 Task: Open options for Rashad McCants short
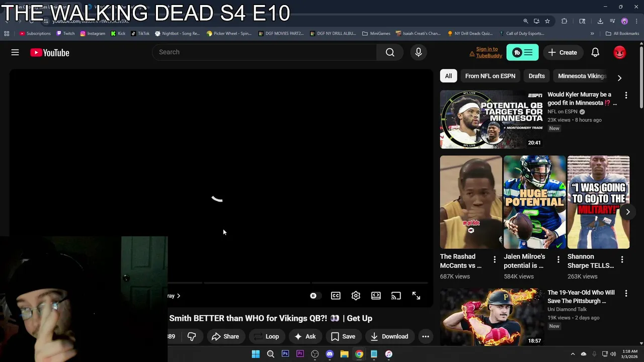495,259
